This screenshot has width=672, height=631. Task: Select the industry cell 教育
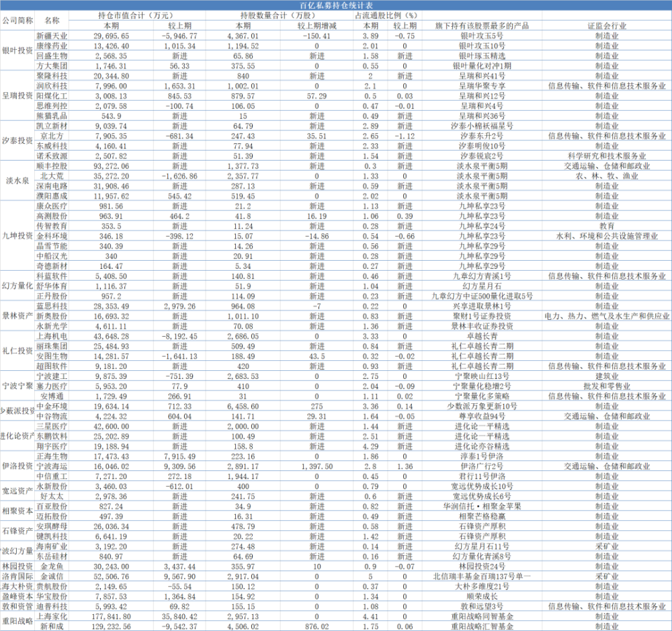pos(607,226)
